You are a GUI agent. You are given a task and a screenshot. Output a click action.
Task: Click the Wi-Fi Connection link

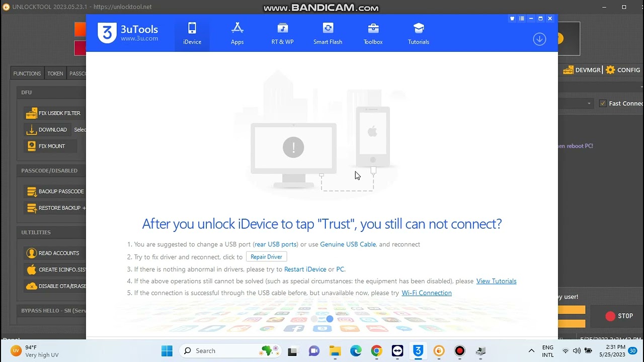click(427, 293)
